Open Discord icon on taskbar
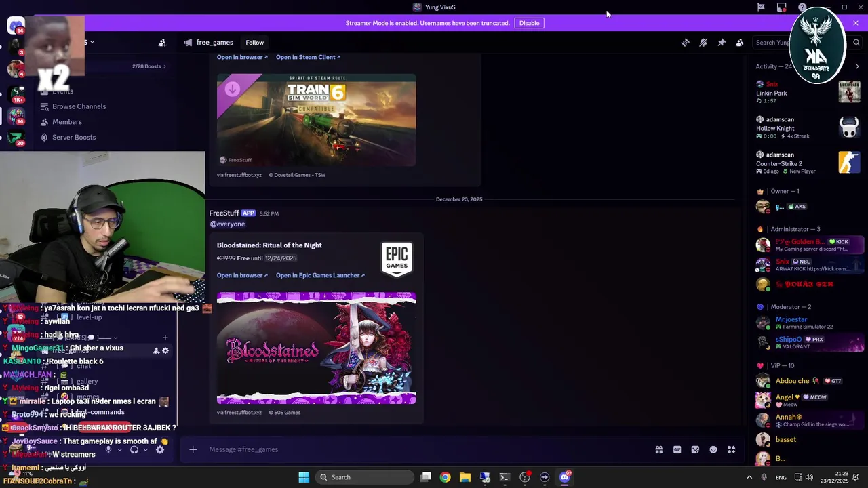 pos(564,477)
